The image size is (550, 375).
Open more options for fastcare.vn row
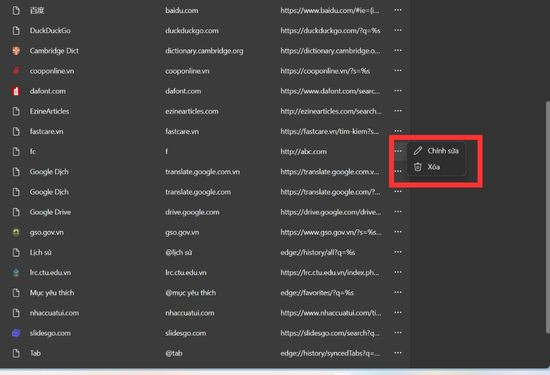tap(398, 131)
